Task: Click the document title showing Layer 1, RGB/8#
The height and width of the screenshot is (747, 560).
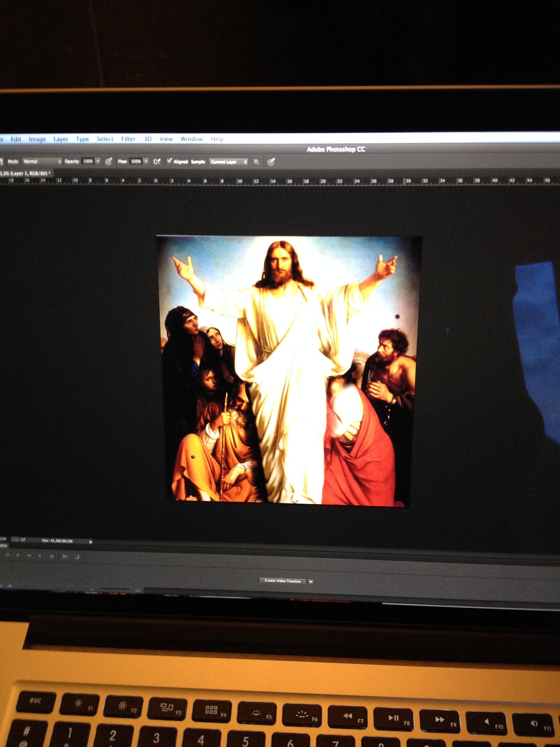Action: [25, 173]
